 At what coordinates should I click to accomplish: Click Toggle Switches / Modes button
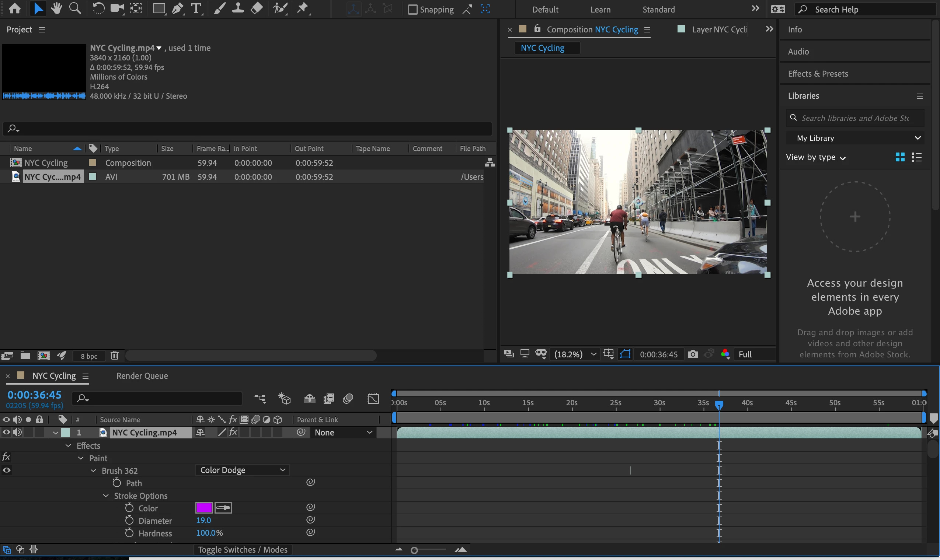point(243,549)
